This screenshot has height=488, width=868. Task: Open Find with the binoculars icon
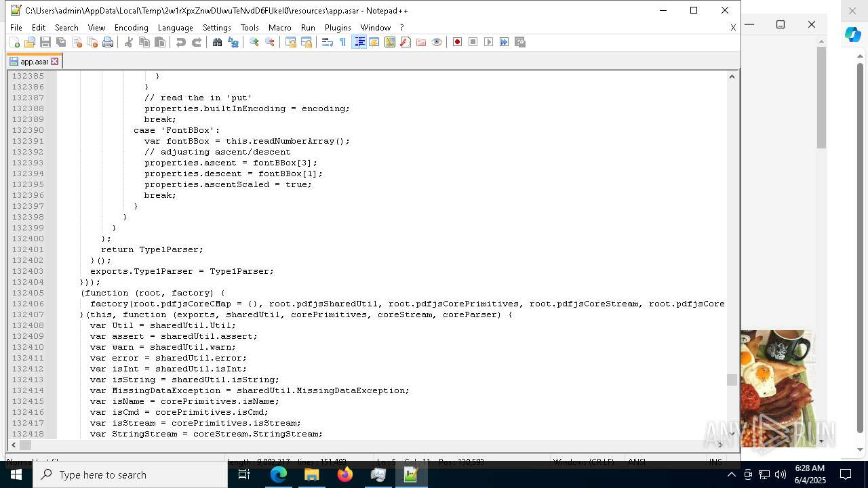(x=218, y=42)
